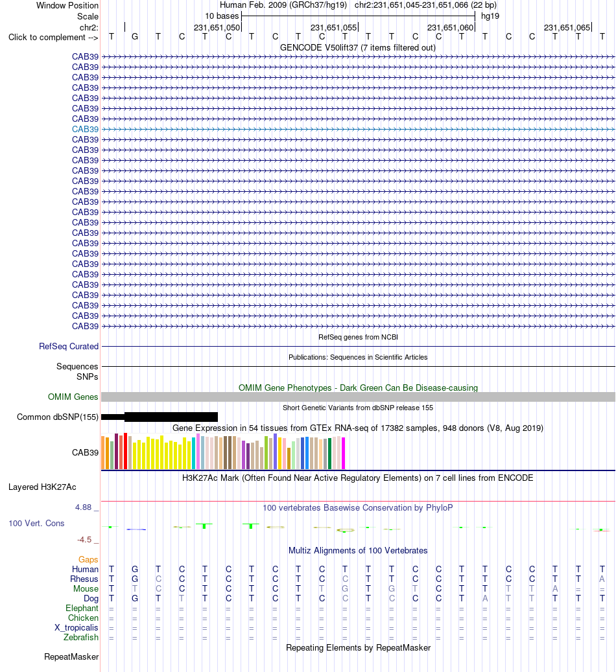Viewport: 616px width, 672px height.
Task: Click 'Click to complement -->' label
Action: point(53,38)
